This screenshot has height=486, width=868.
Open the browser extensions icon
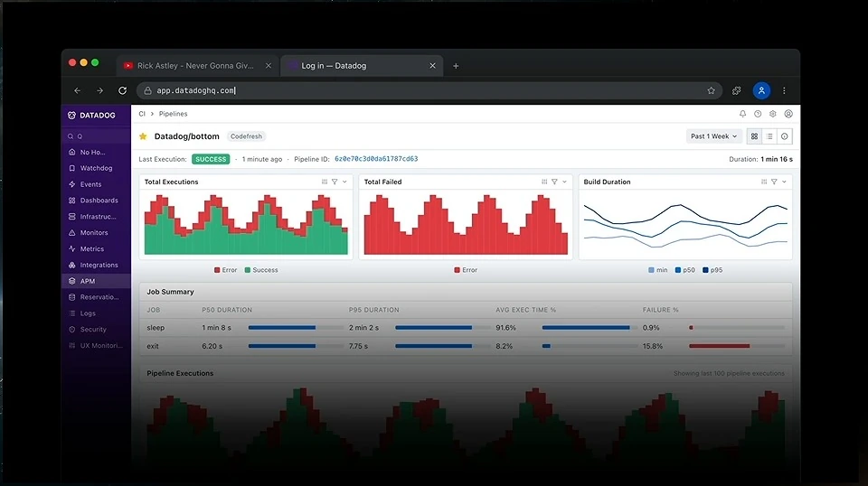pos(736,90)
